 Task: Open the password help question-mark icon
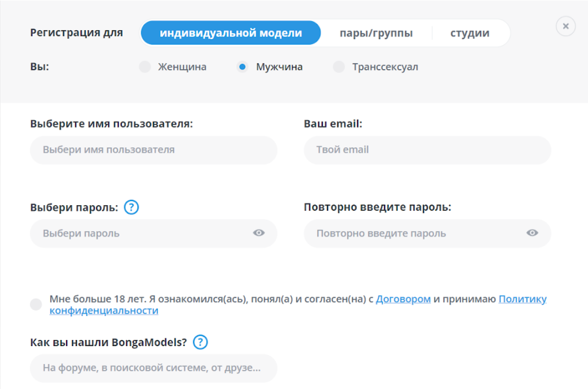131,207
